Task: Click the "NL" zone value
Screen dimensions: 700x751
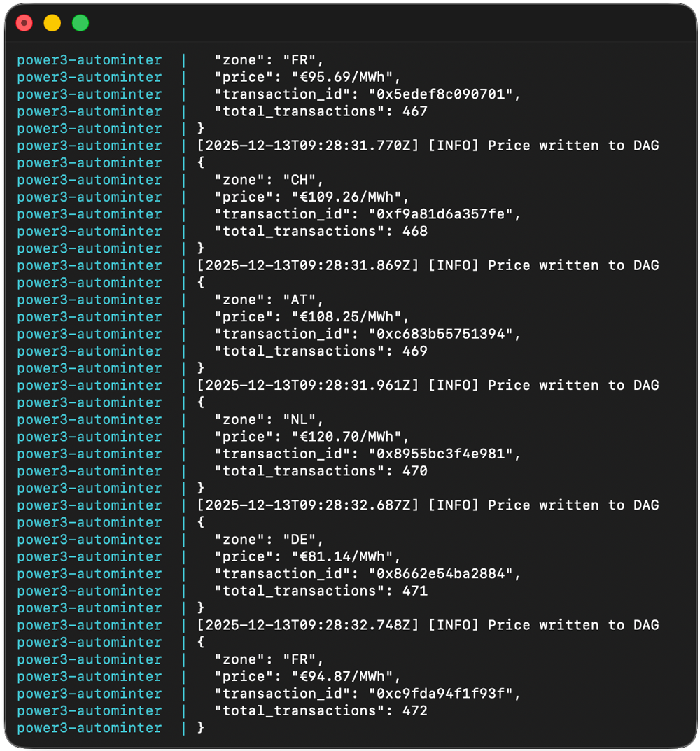Action: [300, 419]
